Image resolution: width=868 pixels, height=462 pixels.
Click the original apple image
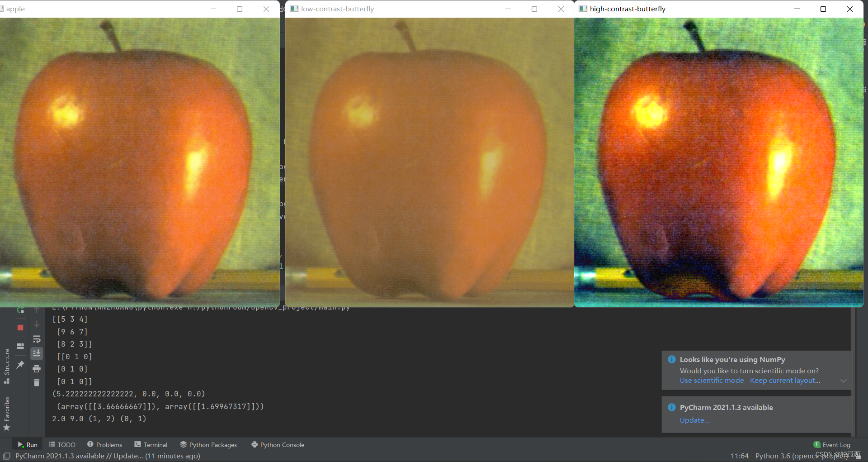140,162
